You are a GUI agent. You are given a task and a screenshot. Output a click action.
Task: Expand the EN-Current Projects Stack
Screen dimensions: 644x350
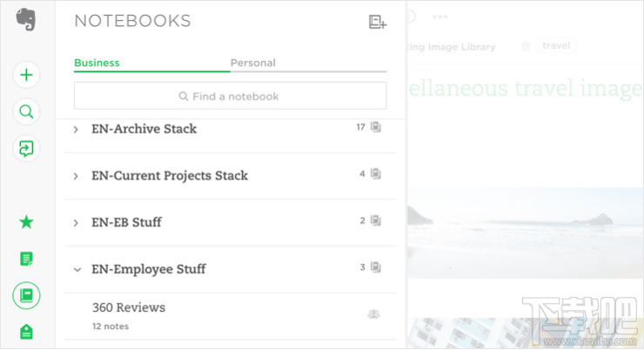point(77,176)
